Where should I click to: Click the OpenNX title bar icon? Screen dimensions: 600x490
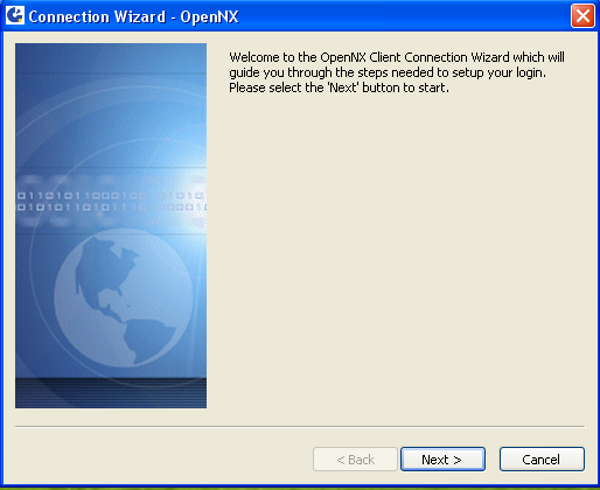pos(15,16)
